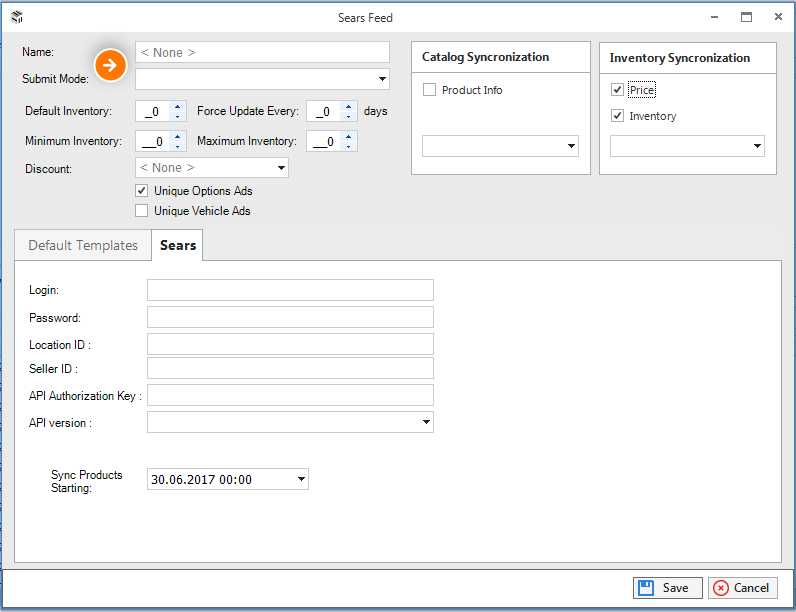Click the app icon in the title bar

[17, 17]
